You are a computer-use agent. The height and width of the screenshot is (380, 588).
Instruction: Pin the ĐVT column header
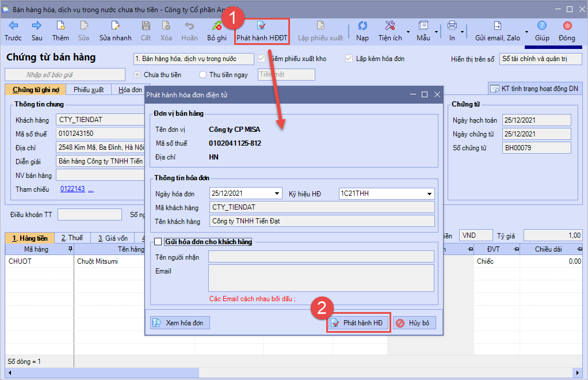pyautogui.click(x=516, y=249)
